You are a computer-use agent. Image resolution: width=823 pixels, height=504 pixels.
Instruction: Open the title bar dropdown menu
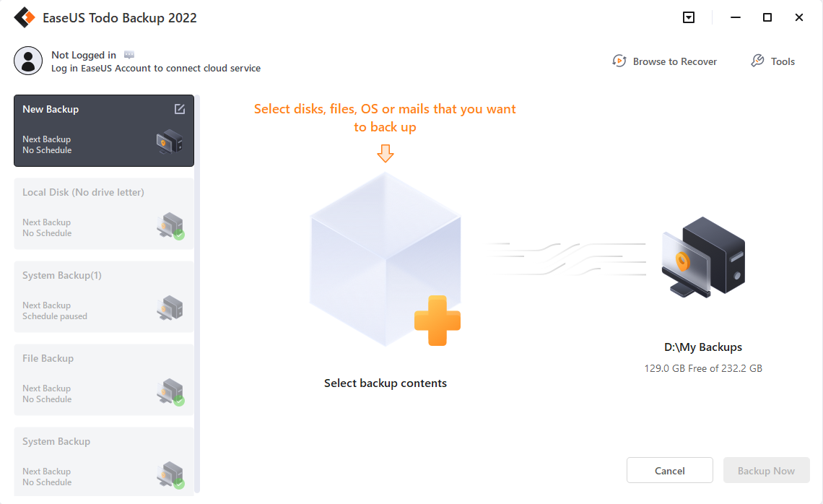[689, 17]
